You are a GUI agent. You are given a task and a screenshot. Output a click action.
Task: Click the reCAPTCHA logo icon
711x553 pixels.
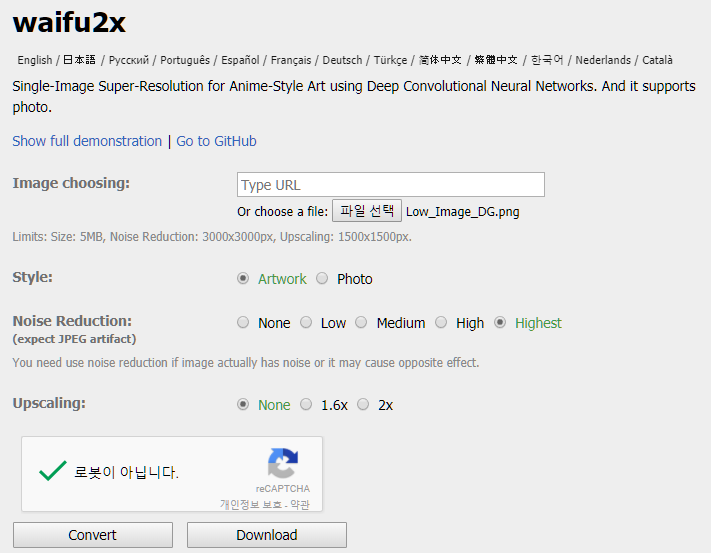tap(283, 463)
